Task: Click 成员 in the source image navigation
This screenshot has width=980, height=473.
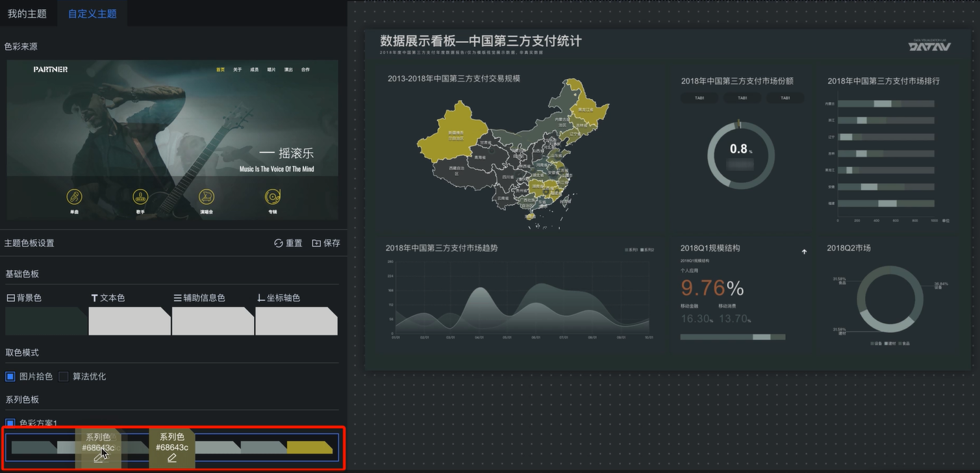Action: coord(255,70)
